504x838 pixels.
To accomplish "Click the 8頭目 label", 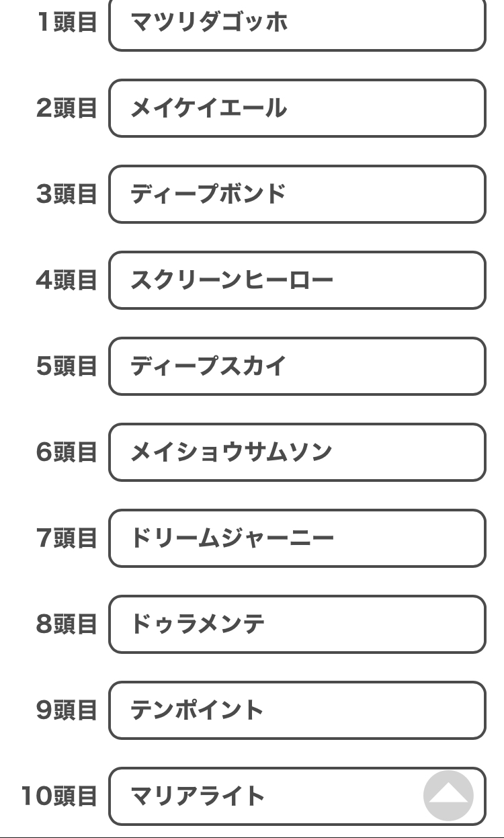I will [67, 624].
